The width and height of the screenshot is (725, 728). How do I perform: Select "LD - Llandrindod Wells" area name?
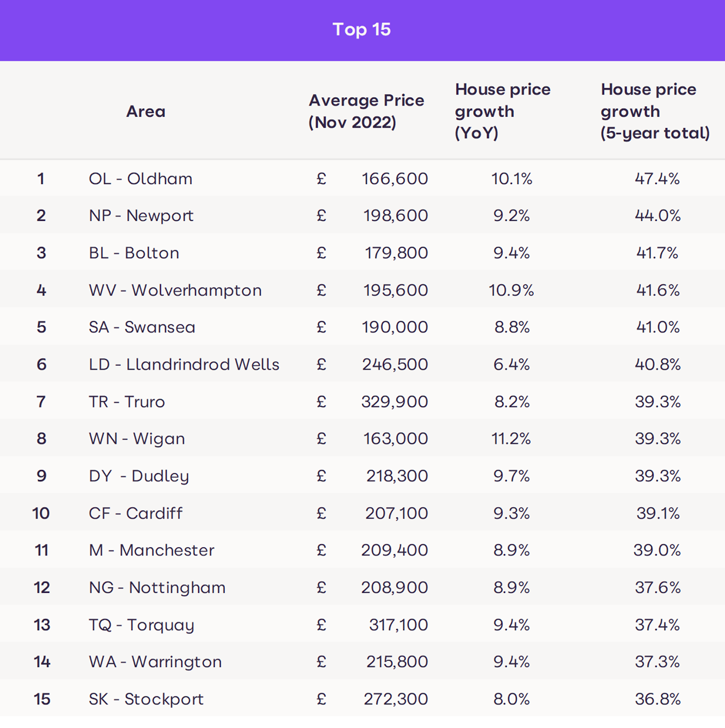[x=184, y=364]
